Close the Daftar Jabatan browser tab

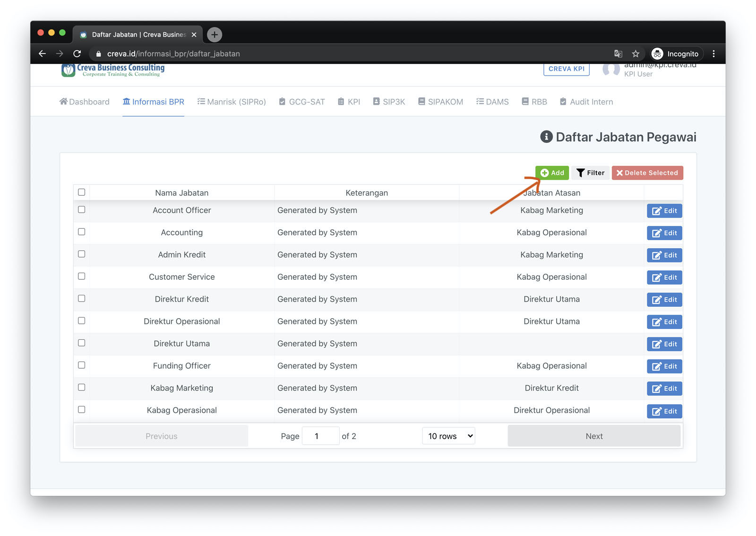pyautogui.click(x=194, y=35)
